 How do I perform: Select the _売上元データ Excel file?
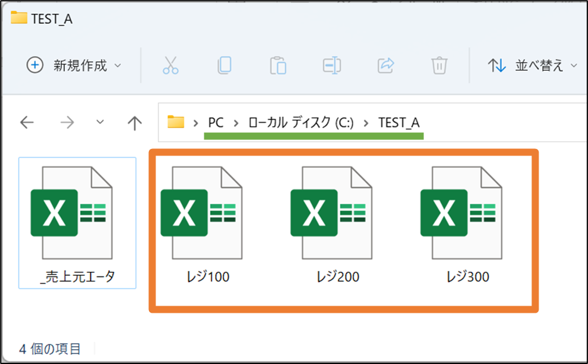point(77,223)
